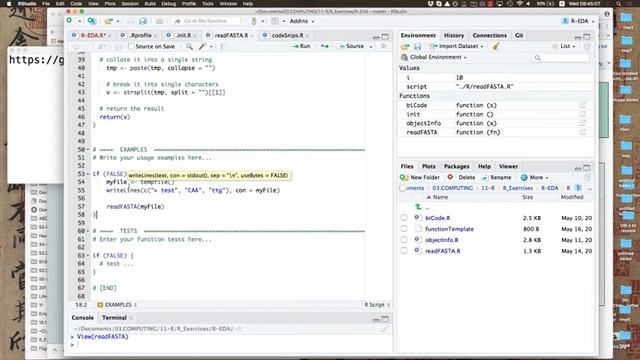Click the Load workspace icon in Environment
Screen dimensions: 640x360
[x=405, y=47]
